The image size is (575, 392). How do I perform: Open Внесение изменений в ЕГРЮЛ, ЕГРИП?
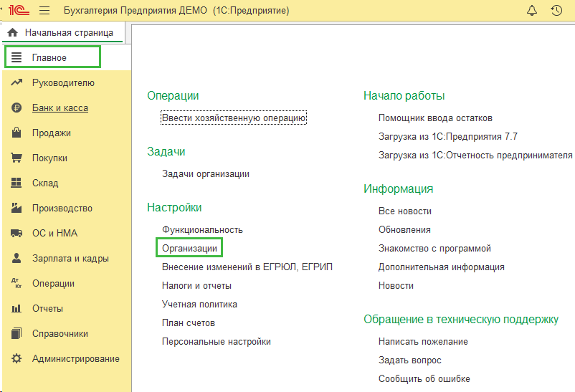247,267
